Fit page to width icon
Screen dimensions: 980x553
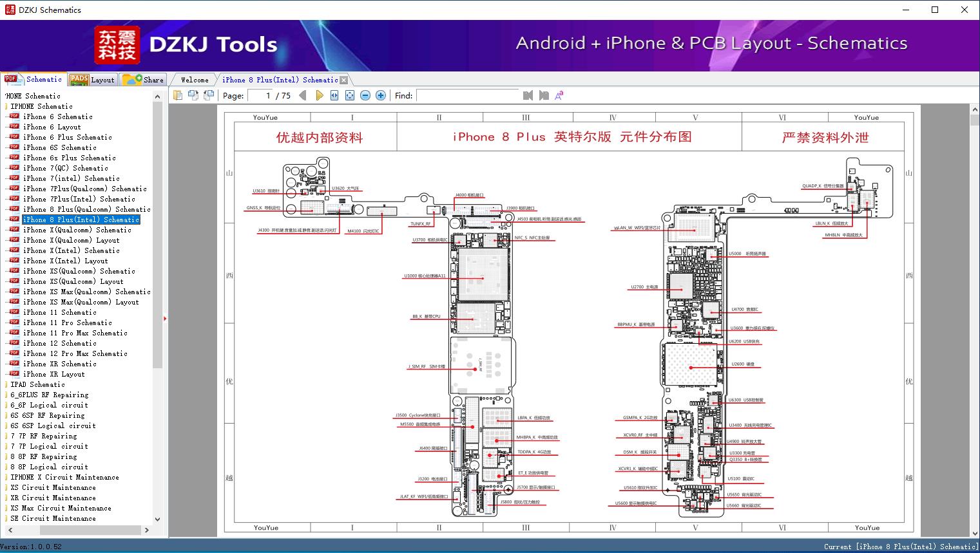pos(334,95)
